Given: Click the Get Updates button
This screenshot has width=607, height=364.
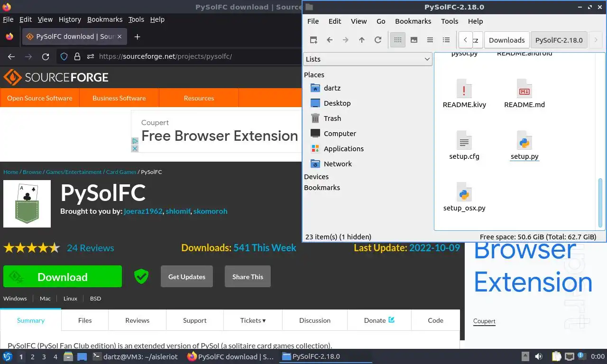Looking at the screenshot, I should tap(187, 276).
